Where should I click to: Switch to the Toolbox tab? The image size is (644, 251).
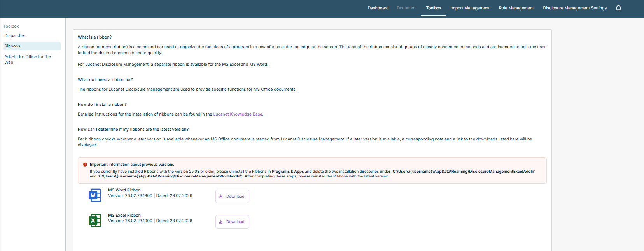tap(434, 8)
